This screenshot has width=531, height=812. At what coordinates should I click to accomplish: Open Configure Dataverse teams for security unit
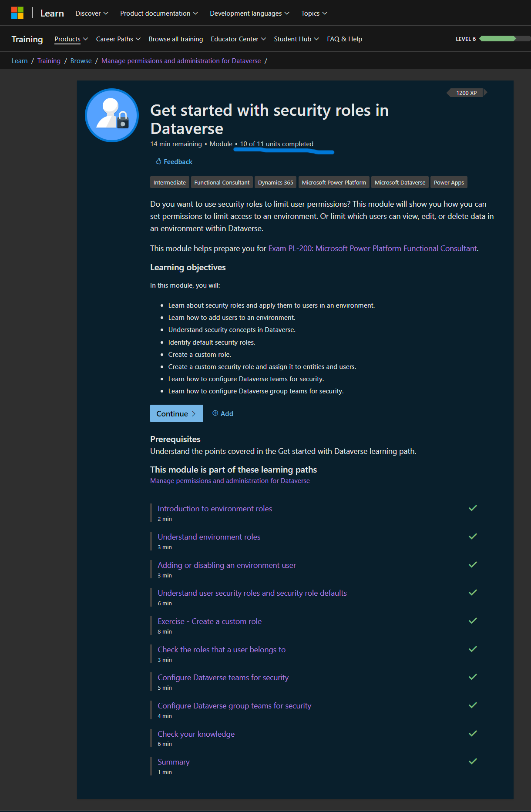[223, 678]
